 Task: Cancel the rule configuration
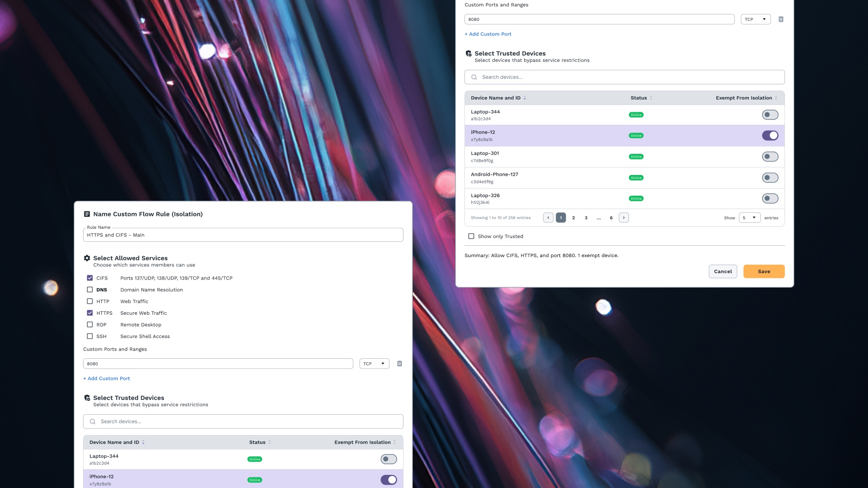pyautogui.click(x=723, y=271)
